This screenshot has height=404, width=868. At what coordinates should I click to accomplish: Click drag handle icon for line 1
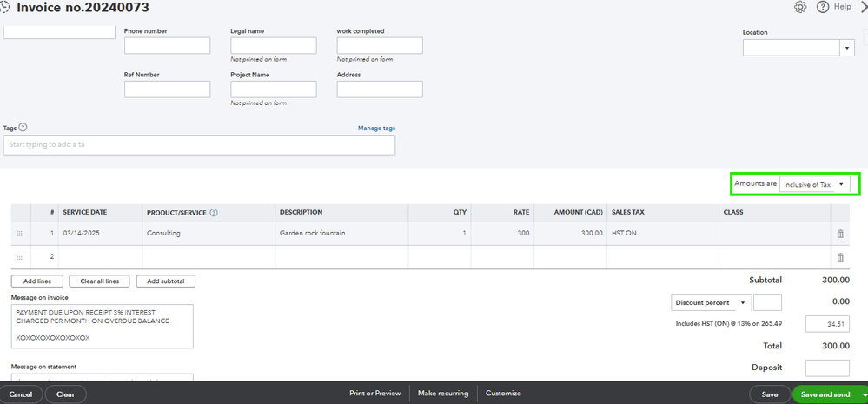20,234
